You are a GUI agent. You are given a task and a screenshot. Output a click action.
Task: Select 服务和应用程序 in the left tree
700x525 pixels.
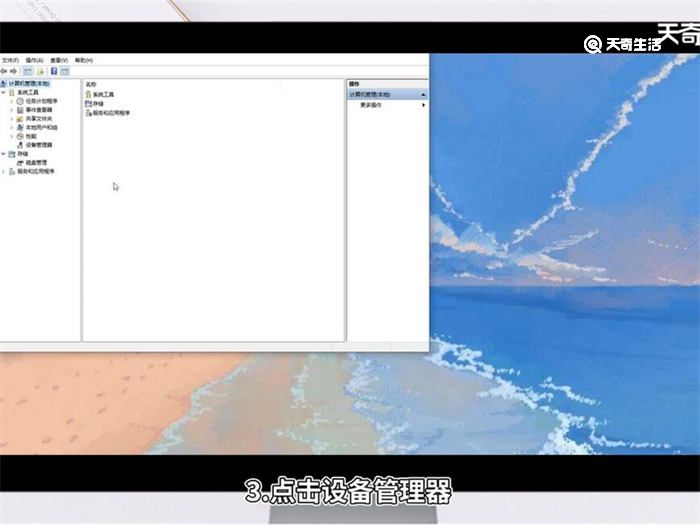tap(36, 171)
